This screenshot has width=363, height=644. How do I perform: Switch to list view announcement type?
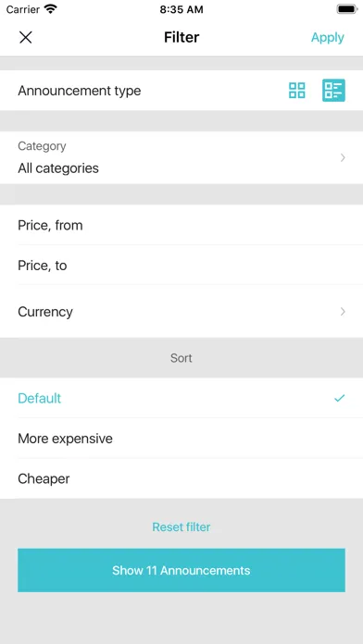pyautogui.click(x=333, y=91)
